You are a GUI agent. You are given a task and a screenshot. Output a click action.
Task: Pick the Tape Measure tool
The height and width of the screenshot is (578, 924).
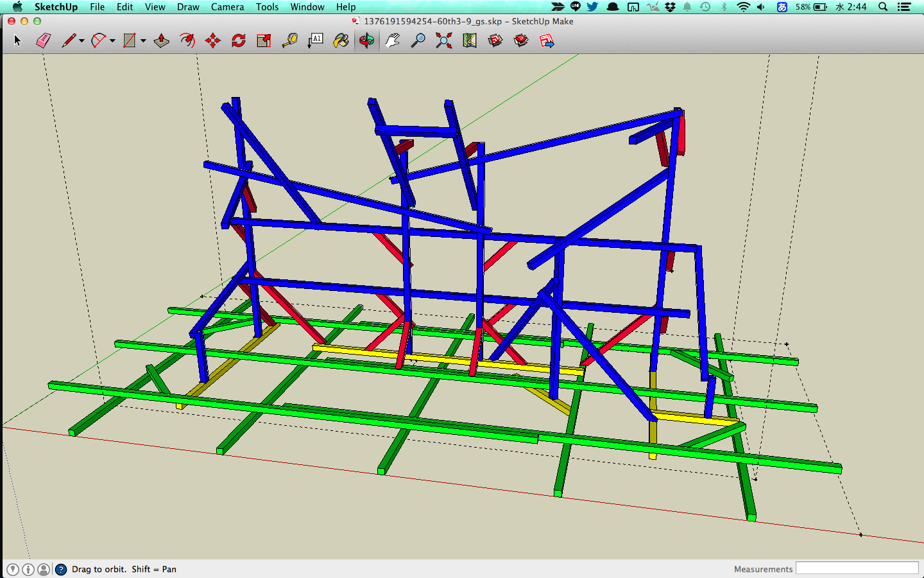click(289, 41)
